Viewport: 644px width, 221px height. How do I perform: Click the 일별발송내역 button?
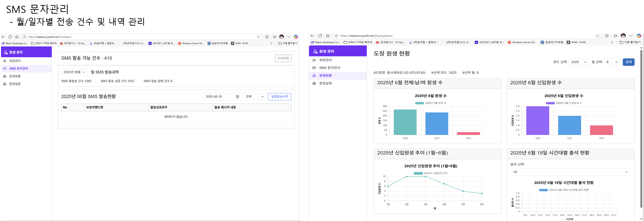tap(280, 97)
